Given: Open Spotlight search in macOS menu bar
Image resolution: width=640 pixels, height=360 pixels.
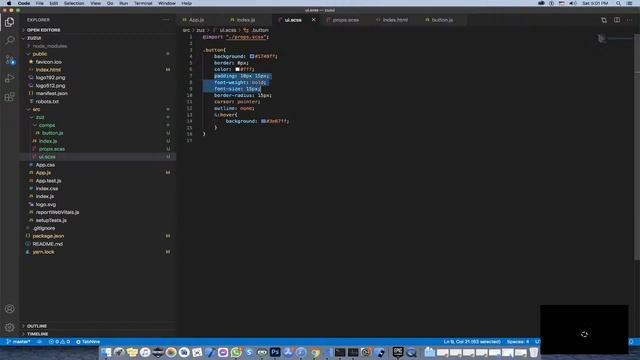Looking at the screenshot, I should coord(618,3).
